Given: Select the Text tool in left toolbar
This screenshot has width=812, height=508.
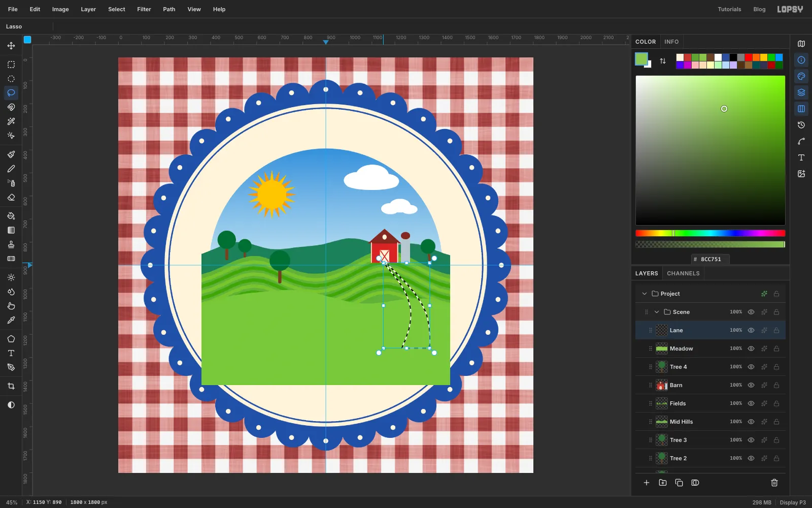Looking at the screenshot, I should (x=11, y=353).
